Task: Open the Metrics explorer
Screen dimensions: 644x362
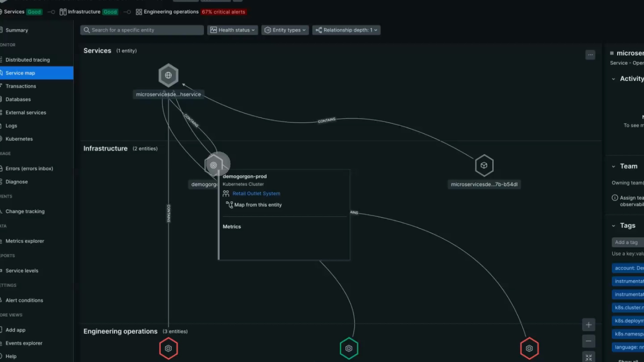Action: click(x=25, y=241)
